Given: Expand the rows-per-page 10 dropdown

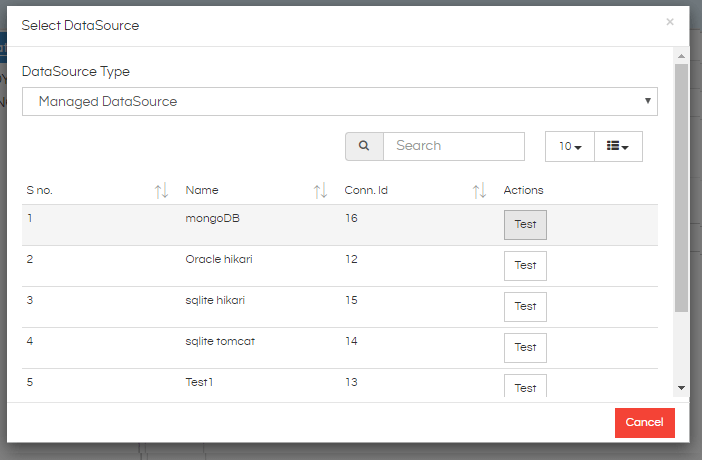Looking at the screenshot, I should pyautogui.click(x=569, y=146).
